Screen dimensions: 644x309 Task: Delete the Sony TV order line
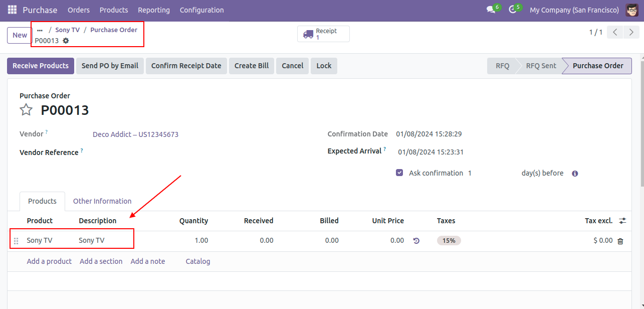click(x=620, y=241)
